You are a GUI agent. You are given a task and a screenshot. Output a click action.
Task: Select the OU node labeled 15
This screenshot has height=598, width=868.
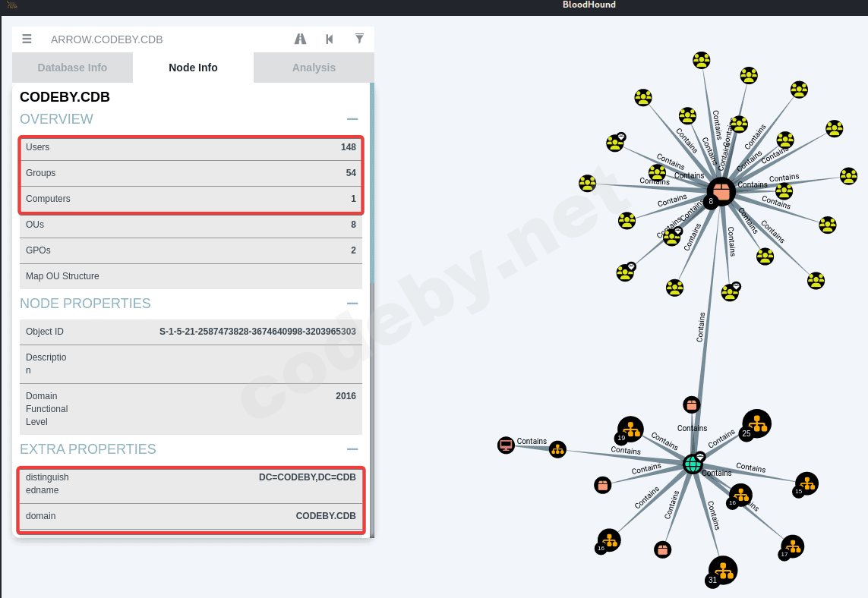tap(806, 483)
